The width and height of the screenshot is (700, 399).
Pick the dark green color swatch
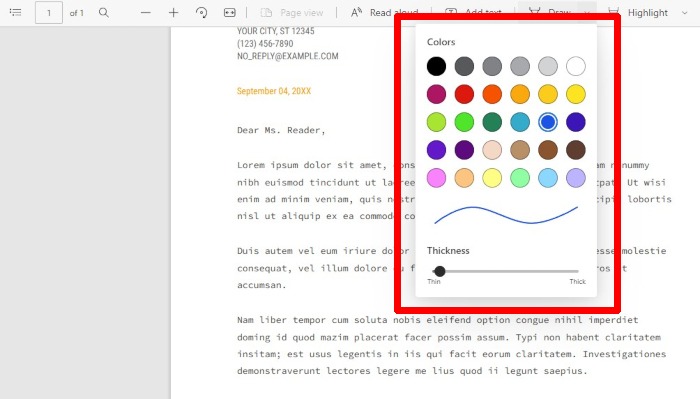coord(492,122)
